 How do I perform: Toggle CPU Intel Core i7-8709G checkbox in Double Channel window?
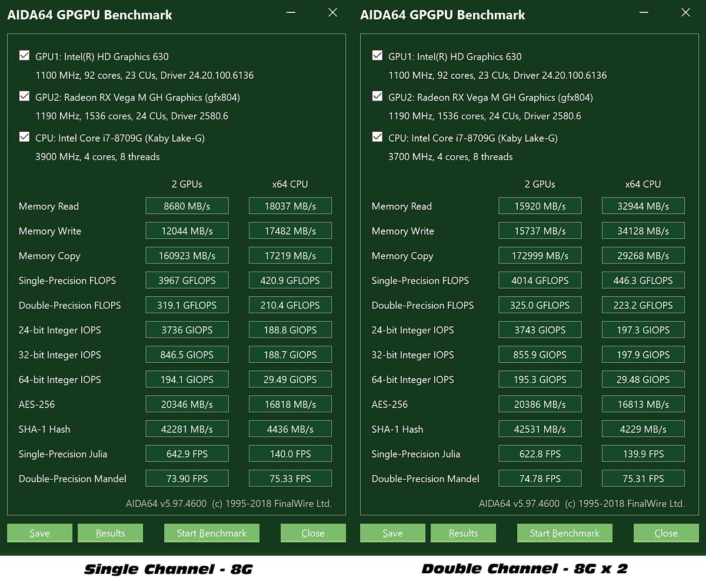(x=377, y=137)
